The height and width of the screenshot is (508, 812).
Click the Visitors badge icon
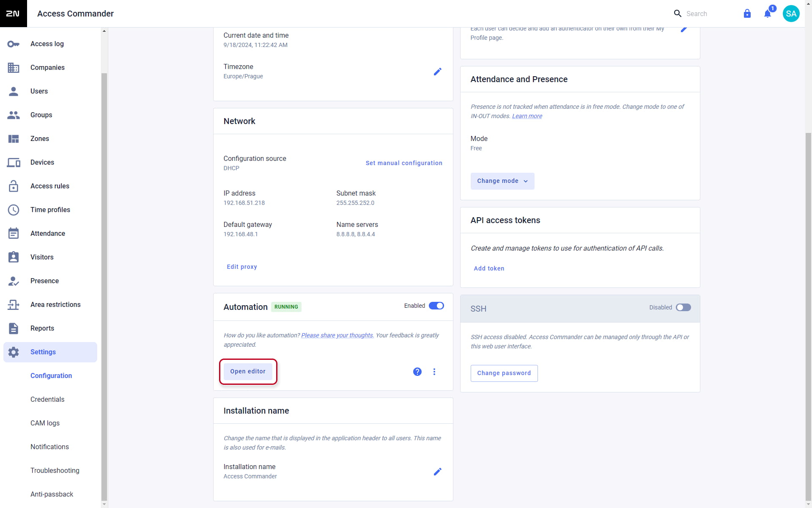coord(14,257)
